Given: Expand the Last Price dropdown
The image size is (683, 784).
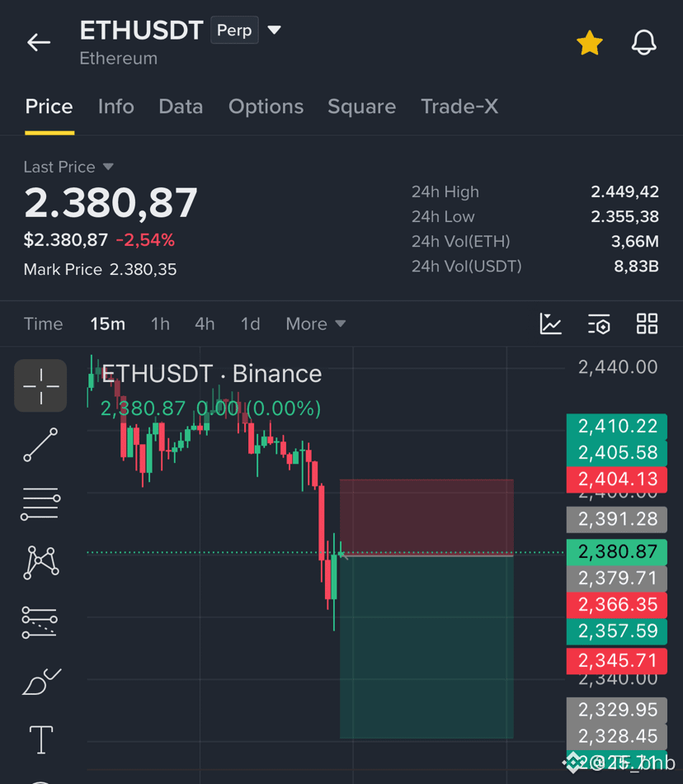Looking at the screenshot, I should click(108, 167).
